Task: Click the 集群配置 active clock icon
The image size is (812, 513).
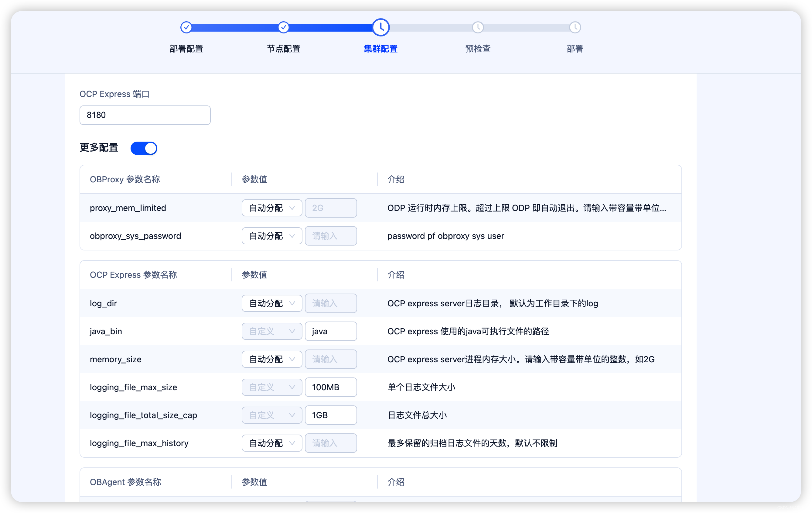Action: 381,27
